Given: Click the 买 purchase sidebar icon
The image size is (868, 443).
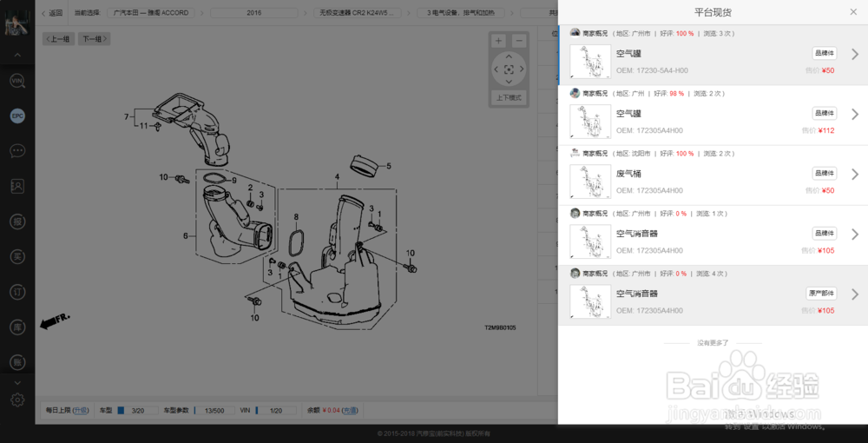Looking at the screenshot, I should pos(17,256).
